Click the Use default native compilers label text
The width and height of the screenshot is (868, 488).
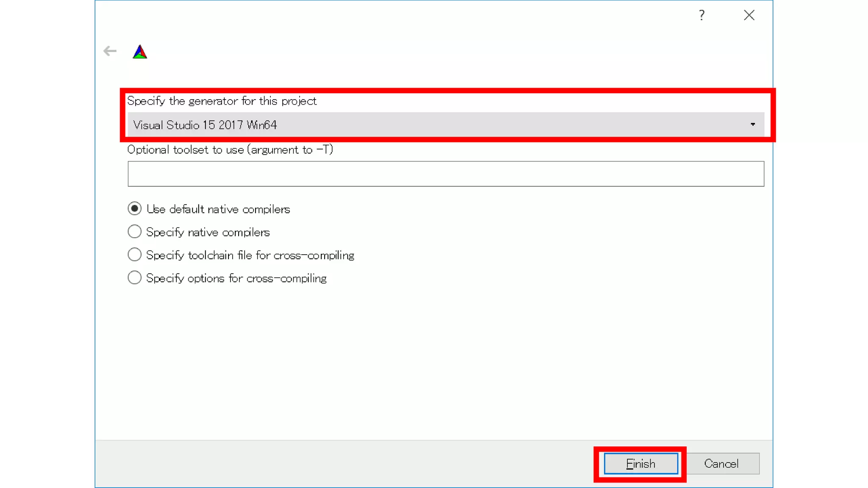point(218,209)
